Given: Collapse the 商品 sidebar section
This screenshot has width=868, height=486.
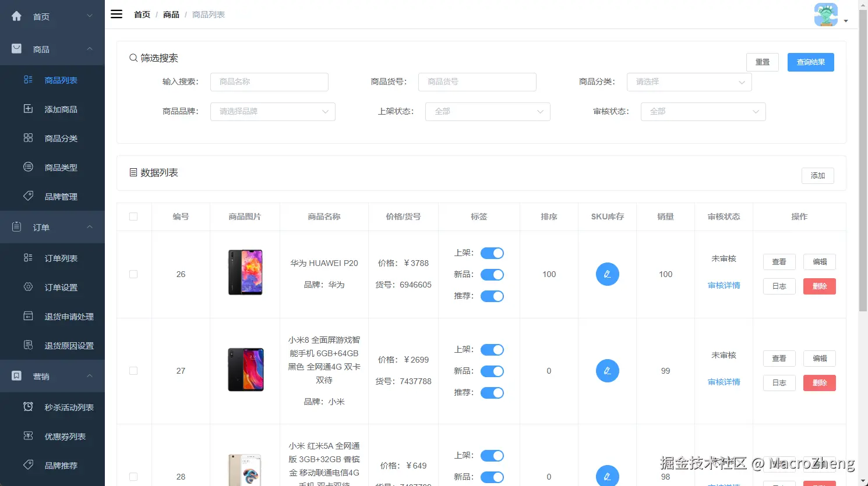Looking at the screenshot, I should 52,49.
